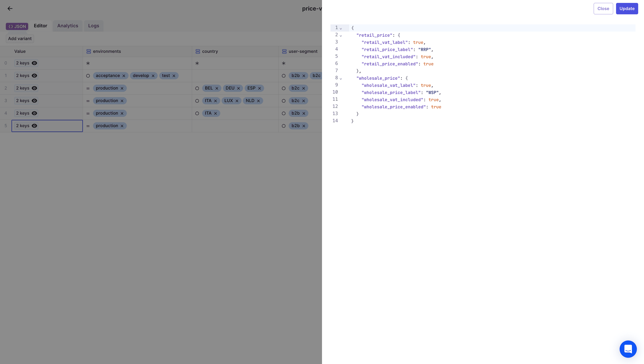Remove the DEU country tag

tap(239, 88)
